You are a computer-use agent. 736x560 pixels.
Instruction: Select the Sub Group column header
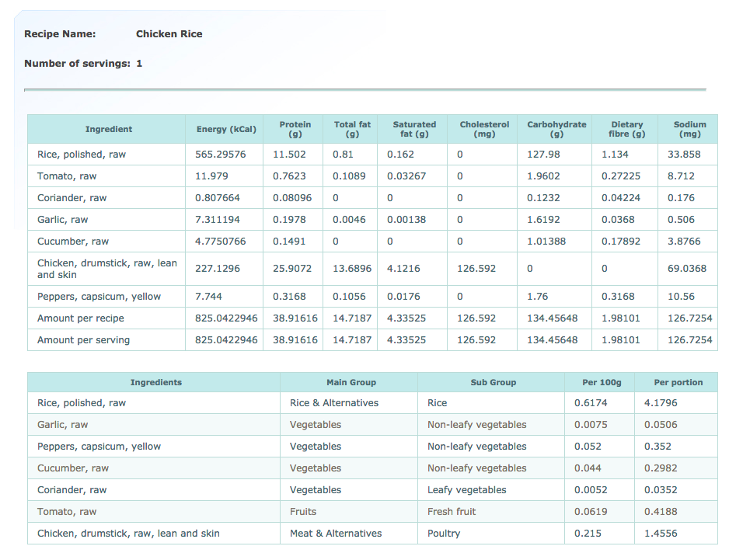pyautogui.click(x=493, y=382)
